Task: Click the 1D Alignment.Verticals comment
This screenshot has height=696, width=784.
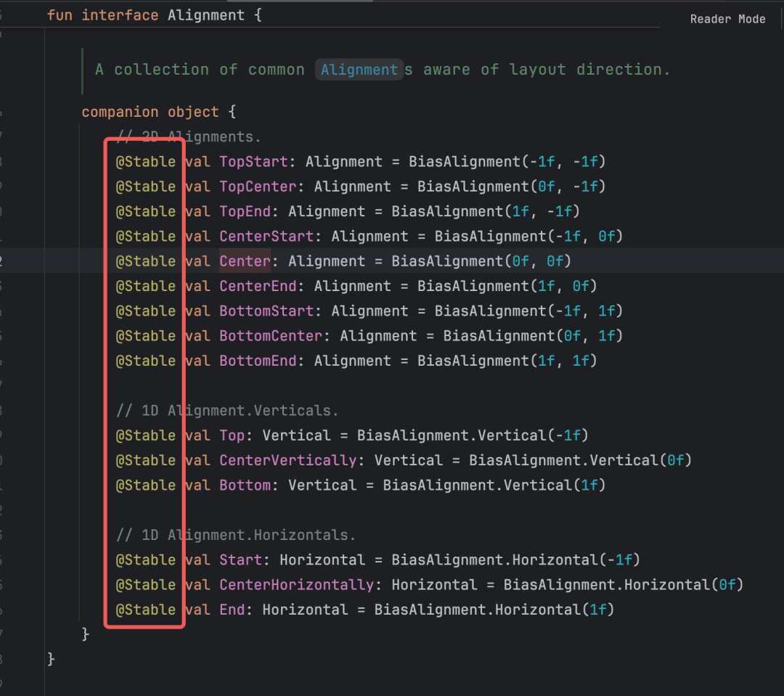Action: point(227,411)
